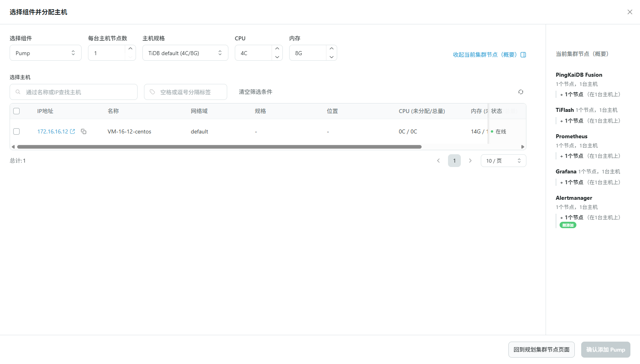Copy the IP address 172.16.16.12
The image size is (640, 364).
pos(84,131)
